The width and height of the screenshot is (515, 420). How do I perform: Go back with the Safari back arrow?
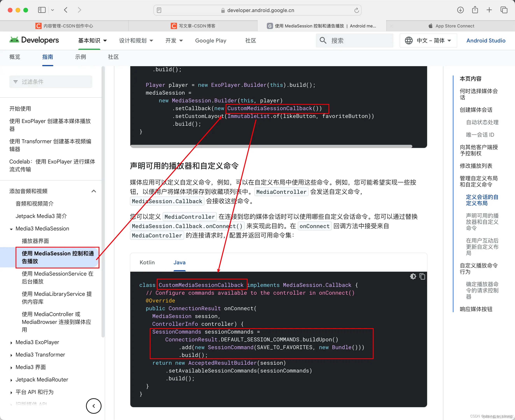pos(66,10)
